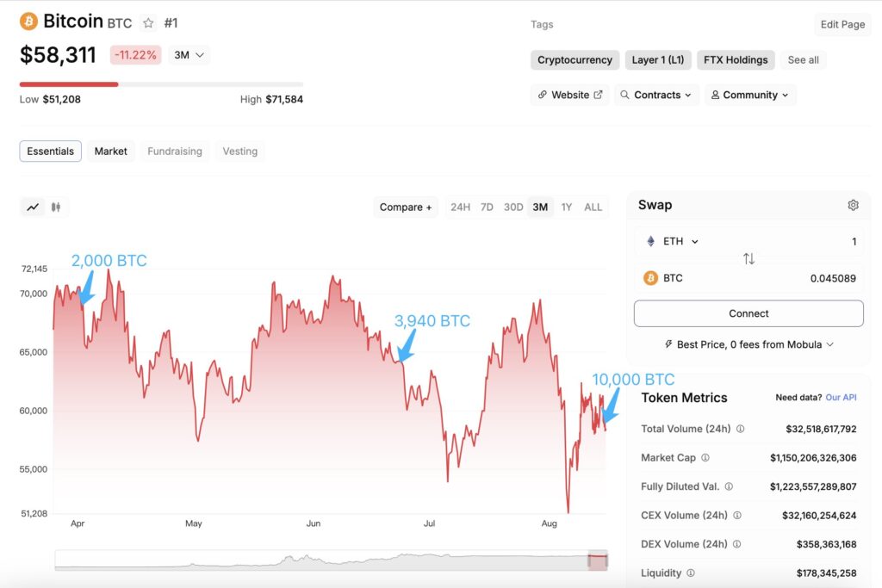Screen dimensions: 882x588
Task: Select the 1Y chart timeframe
Action: (567, 207)
